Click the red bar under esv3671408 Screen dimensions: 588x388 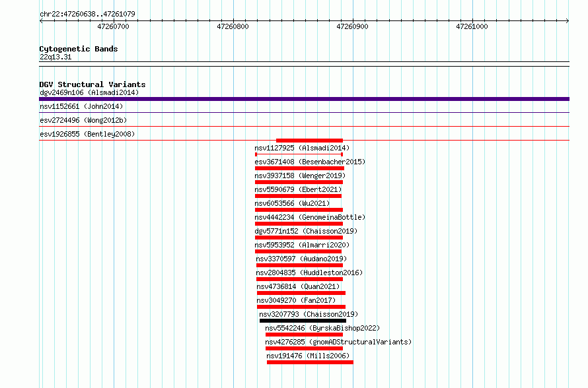click(x=300, y=168)
